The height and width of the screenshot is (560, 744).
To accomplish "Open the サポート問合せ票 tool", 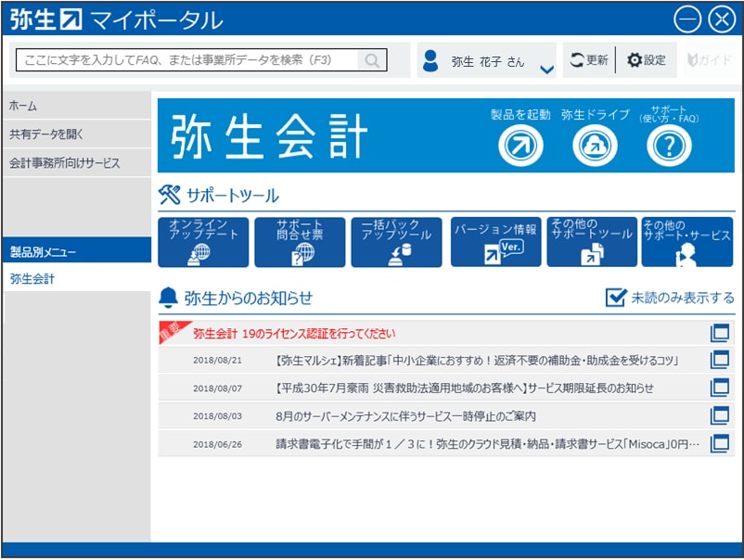I will (300, 242).
